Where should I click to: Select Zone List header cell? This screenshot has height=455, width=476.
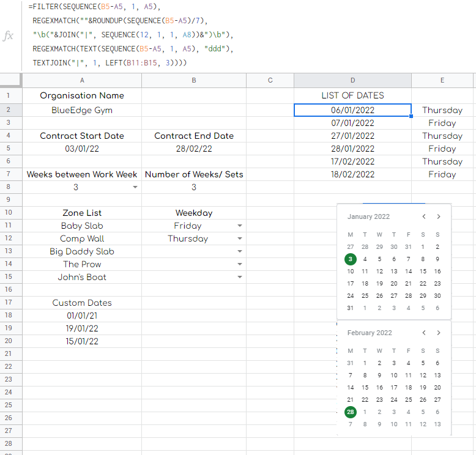[82, 213]
